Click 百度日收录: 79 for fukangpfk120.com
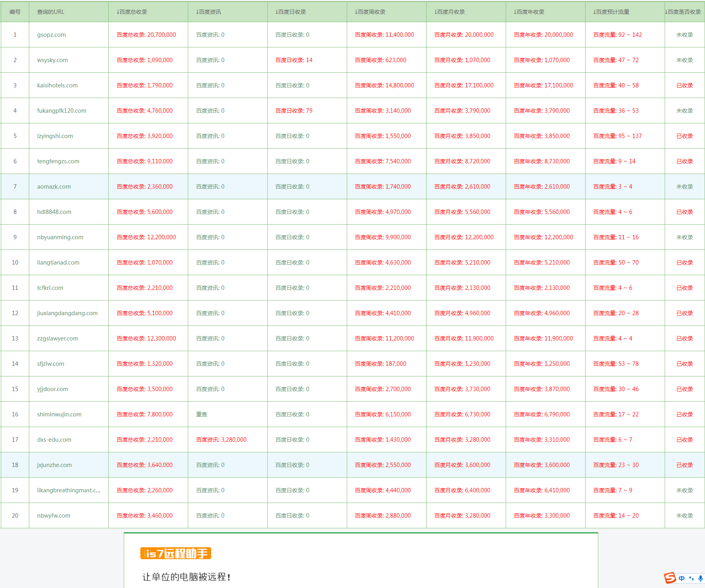The height and width of the screenshot is (588, 705). [x=294, y=111]
